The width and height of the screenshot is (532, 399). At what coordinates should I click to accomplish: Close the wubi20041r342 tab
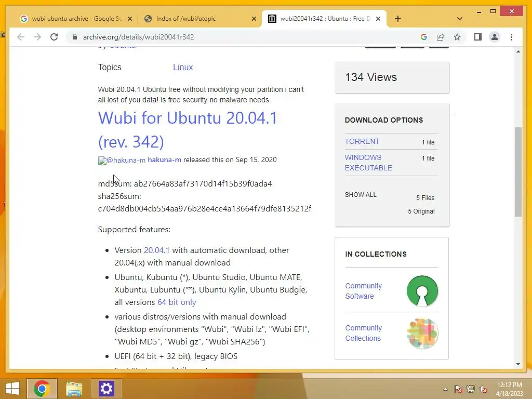pos(378,19)
